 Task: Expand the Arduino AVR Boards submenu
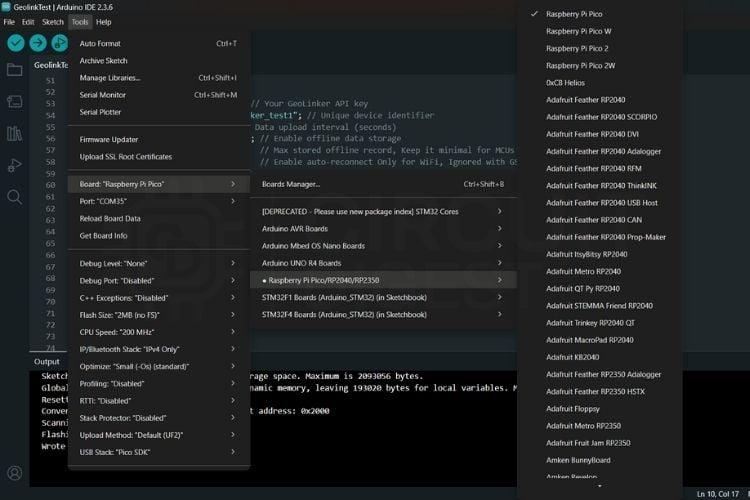pyautogui.click(x=383, y=229)
